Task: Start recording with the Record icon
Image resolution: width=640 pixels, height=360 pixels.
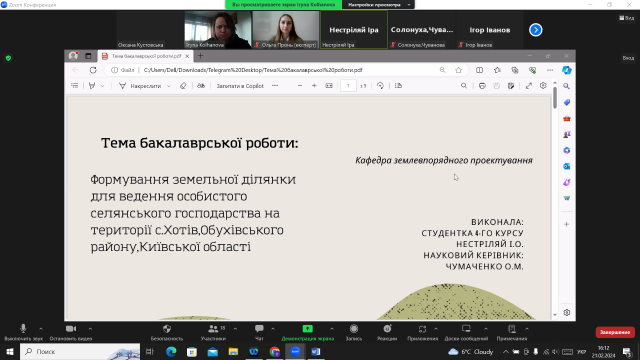Action: (x=354, y=329)
